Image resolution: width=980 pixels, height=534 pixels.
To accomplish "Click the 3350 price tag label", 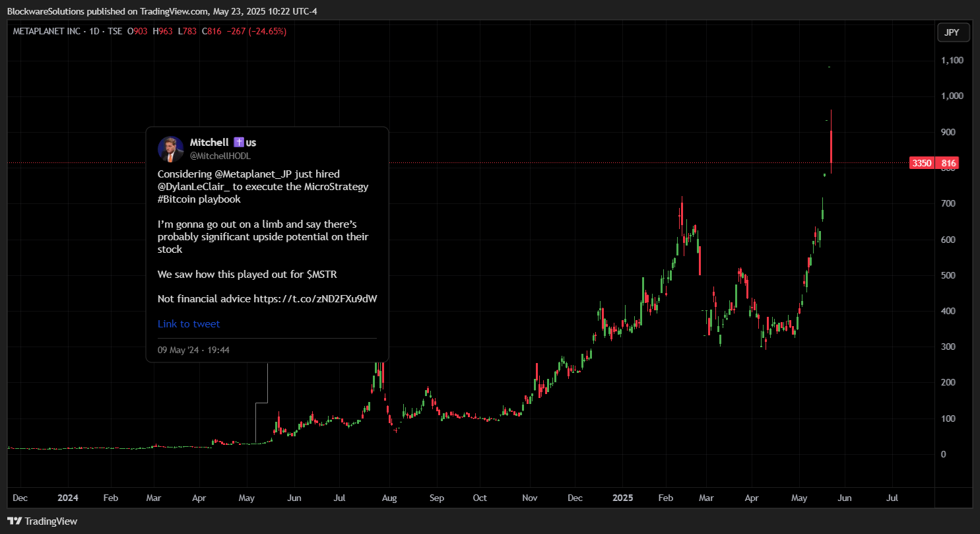I will tap(921, 163).
